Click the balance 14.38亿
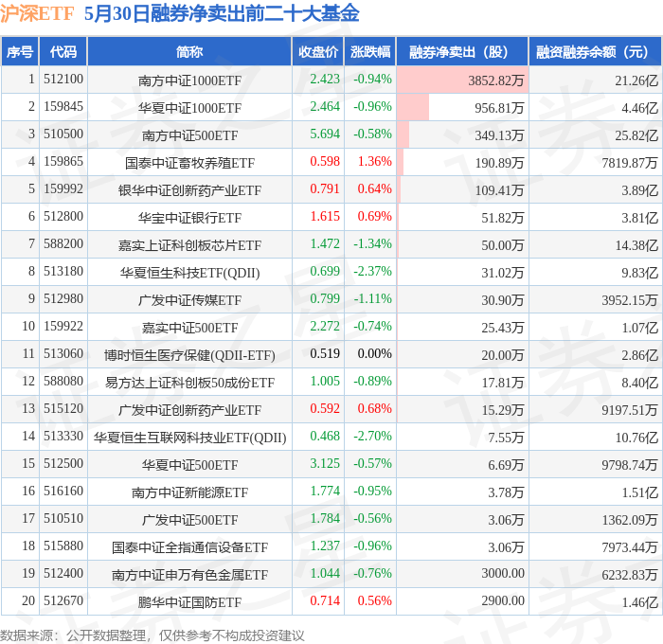Screen dimensions: 663x644 (x=636, y=245)
